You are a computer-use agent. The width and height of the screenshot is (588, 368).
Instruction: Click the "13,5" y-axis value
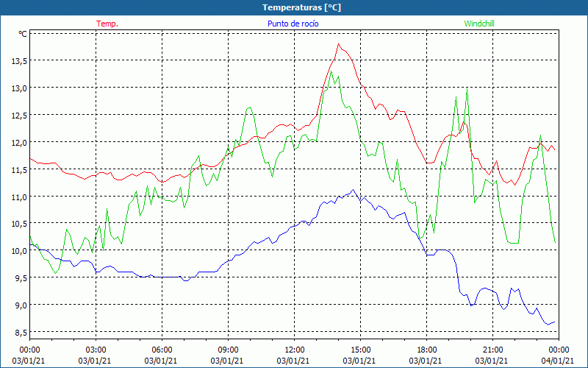click(x=19, y=60)
